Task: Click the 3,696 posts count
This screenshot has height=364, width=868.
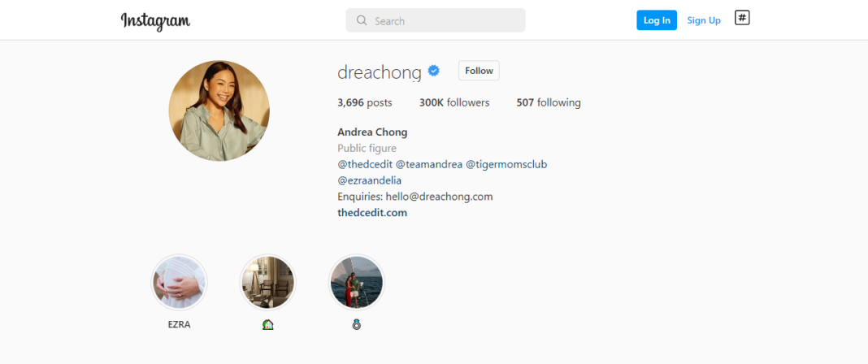Action: 365,103
